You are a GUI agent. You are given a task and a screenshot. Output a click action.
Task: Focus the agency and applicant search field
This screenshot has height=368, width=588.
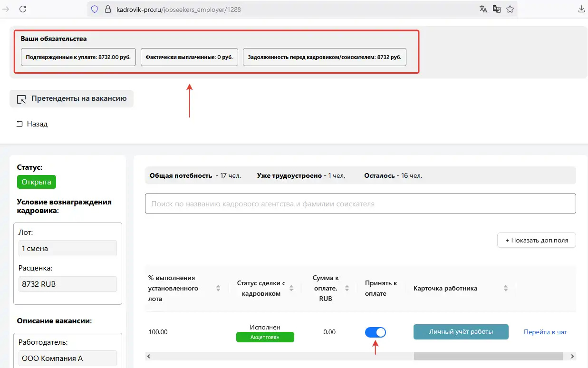[x=360, y=203]
